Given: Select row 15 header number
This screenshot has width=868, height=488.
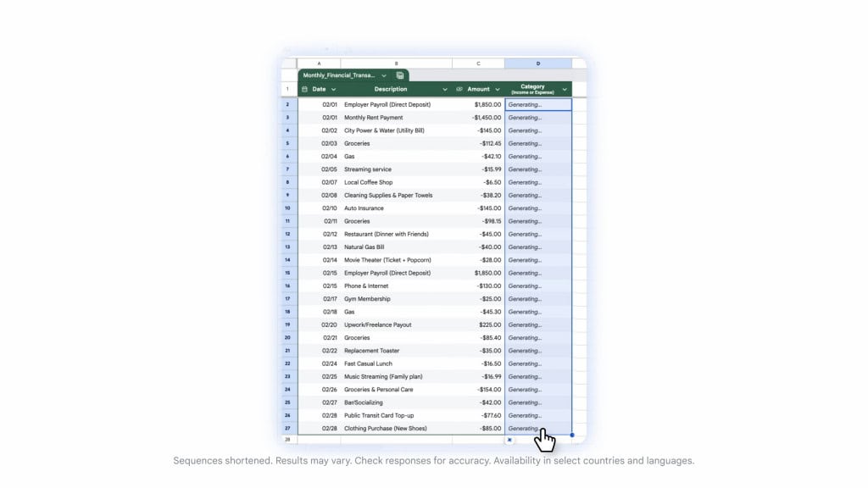Looking at the screenshot, I should tap(287, 273).
